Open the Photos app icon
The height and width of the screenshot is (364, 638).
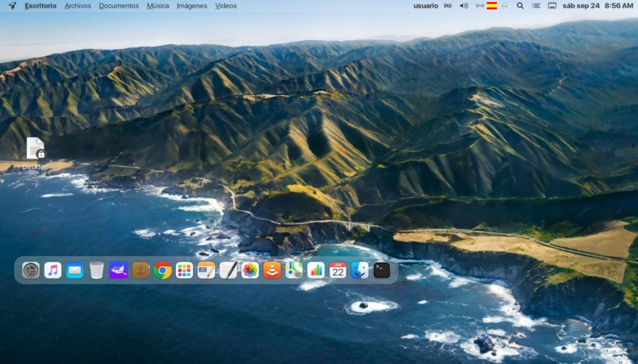[x=250, y=270]
